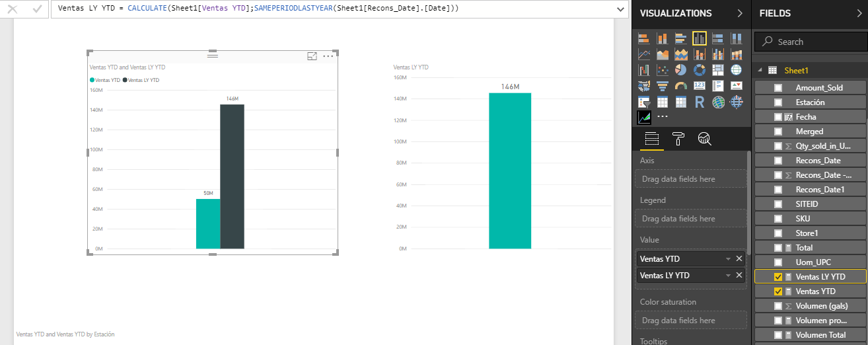Open Ventas LY YTD value dropdown arrow
Image resolution: width=868 pixels, height=345 pixels.
coord(728,276)
